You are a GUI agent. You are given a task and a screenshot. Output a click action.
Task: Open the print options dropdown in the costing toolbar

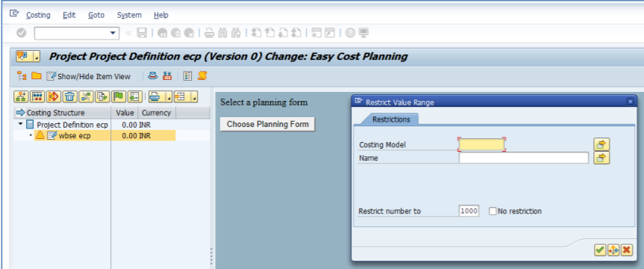pos(169,96)
